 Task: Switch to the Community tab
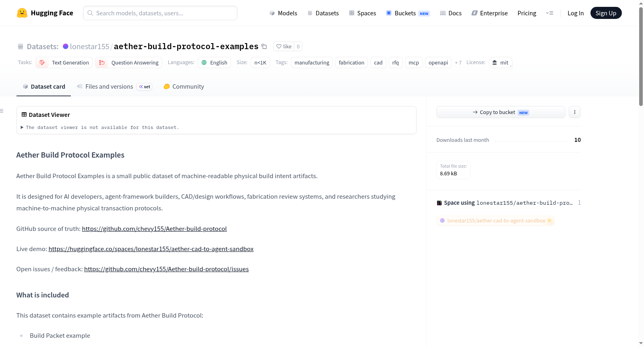tap(184, 87)
